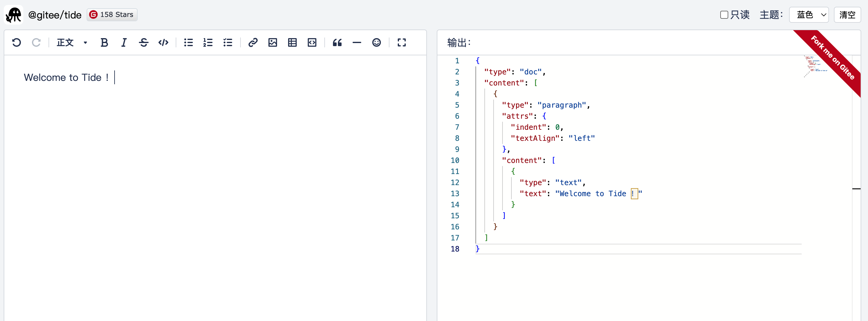Enable the 只读 read-only checkbox

click(x=724, y=15)
